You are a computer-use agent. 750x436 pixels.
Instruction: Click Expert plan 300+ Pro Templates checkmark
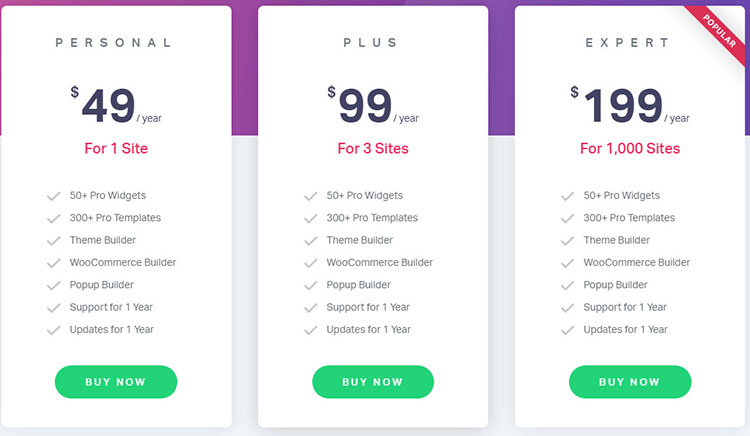coord(568,218)
